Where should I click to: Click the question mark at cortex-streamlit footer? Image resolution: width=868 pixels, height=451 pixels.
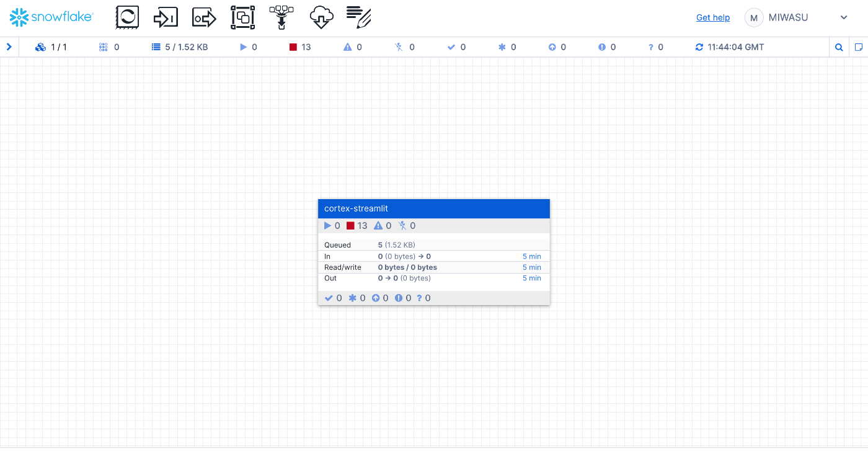pos(420,298)
